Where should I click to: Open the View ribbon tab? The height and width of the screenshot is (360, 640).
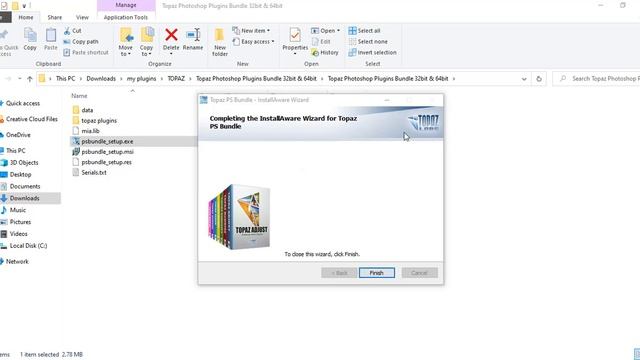[x=82, y=17]
